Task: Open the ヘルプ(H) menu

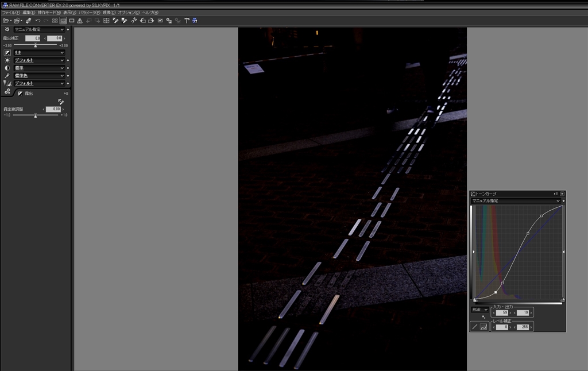Action: pyautogui.click(x=150, y=13)
